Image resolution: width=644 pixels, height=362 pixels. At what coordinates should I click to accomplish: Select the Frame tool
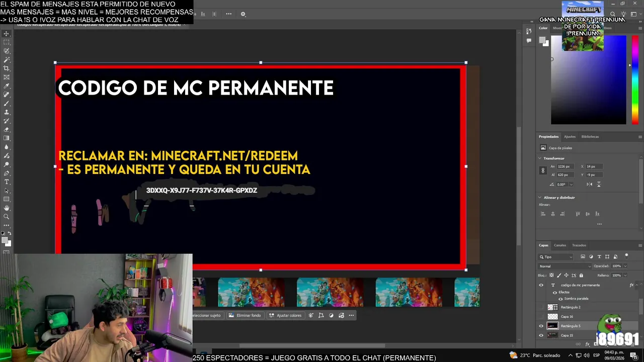(x=7, y=77)
